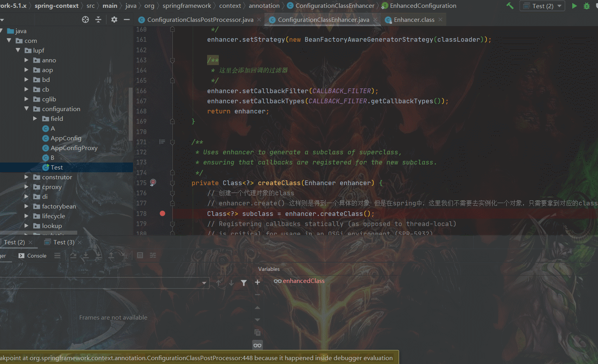Expand the anno package
Screen dimensions: 598x364
pos(27,60)
